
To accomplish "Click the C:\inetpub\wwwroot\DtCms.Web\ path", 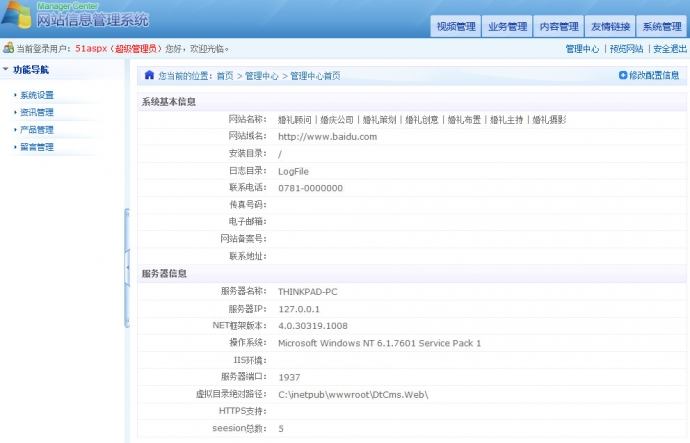I will (x=353, y=395).
